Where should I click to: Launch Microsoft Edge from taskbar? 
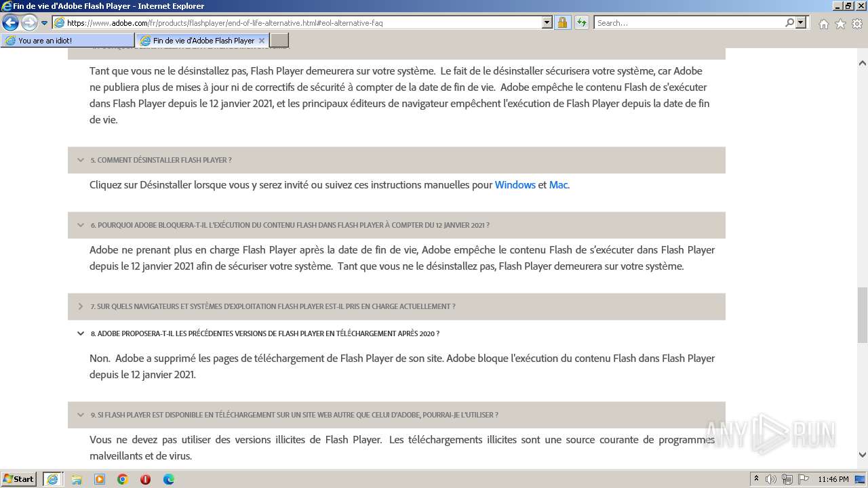point(168,479)
